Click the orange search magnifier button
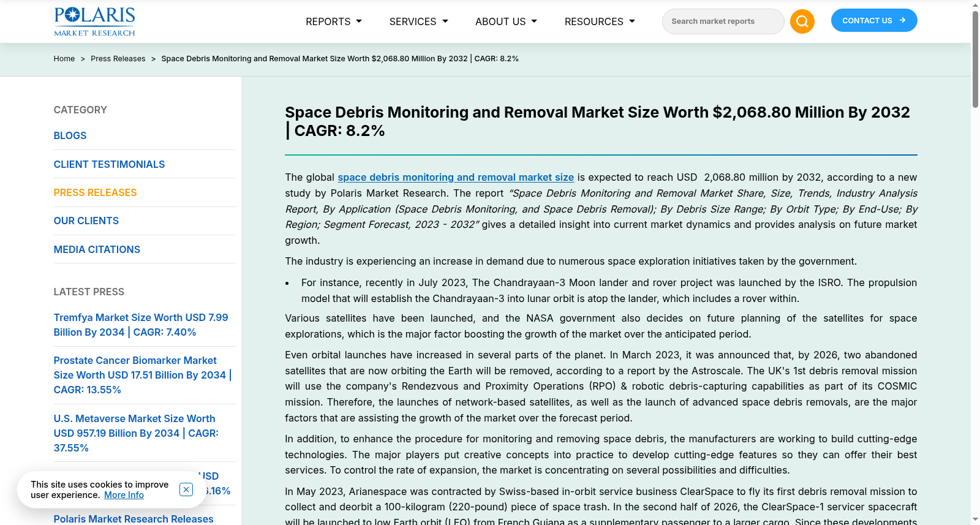The height and width of the screenshot is (525, 980). tap(802, 21)
